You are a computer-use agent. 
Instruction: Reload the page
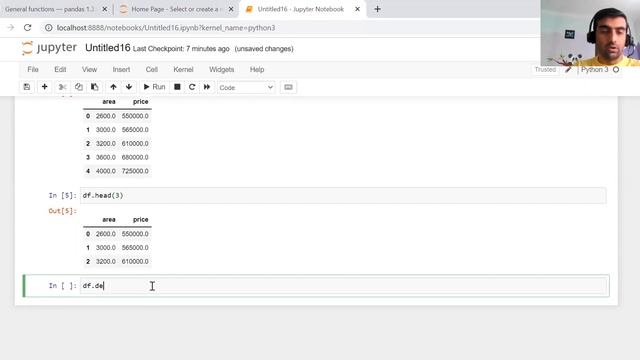[x=27, y=28]
